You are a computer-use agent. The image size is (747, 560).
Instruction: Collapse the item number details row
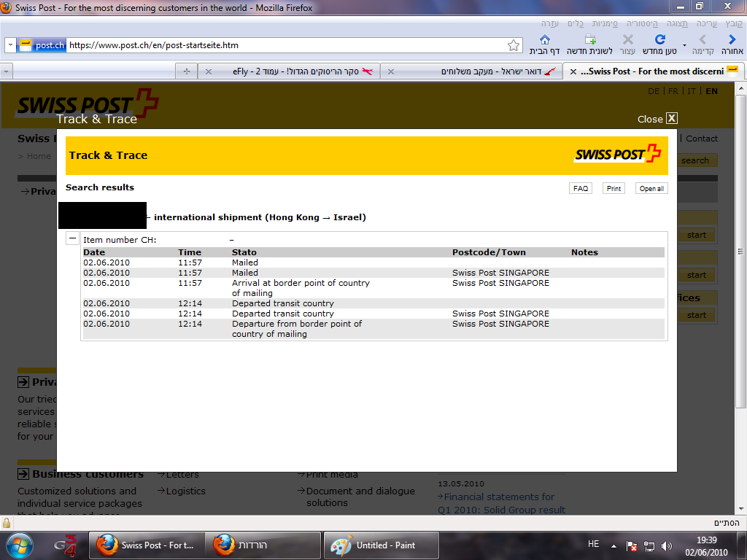click(x=72, y=238)
